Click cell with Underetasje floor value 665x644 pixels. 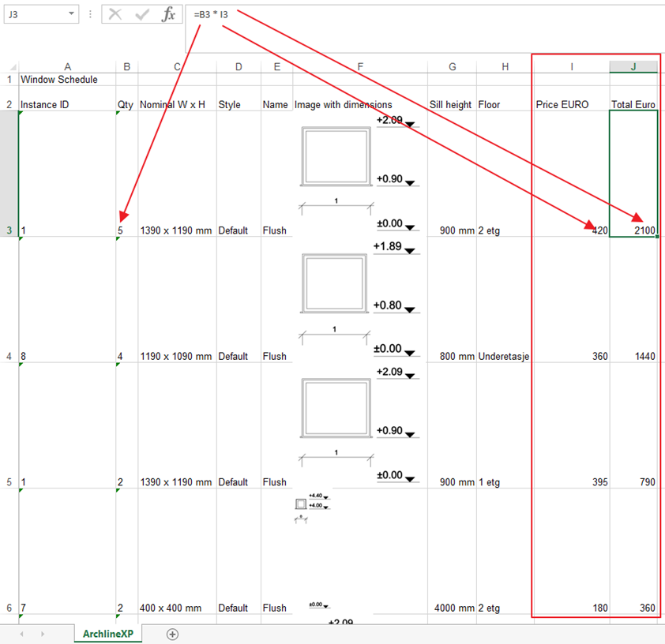click(504, 356)
